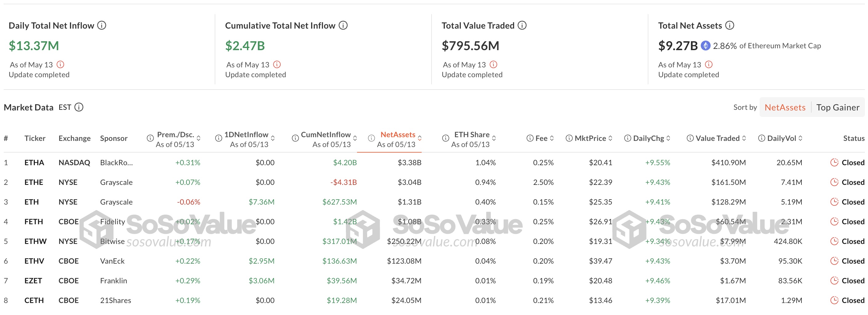Click info icon beside Cumulative Total Net Inflow
The width and height of the screenshot is (868, 315).
coord(343,25)
